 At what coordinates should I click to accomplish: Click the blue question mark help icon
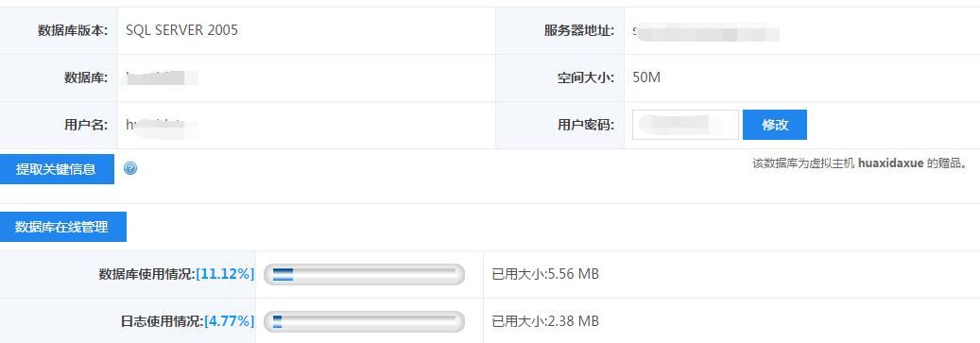point(130,169)
